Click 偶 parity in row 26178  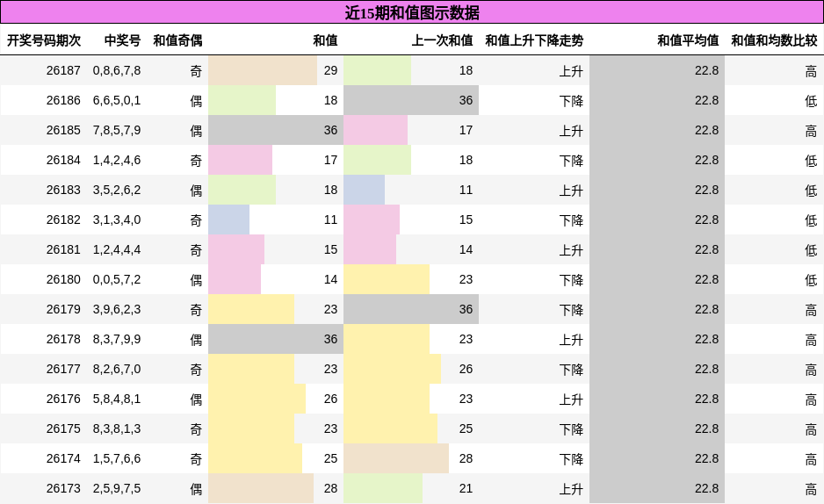pos(196,340)
